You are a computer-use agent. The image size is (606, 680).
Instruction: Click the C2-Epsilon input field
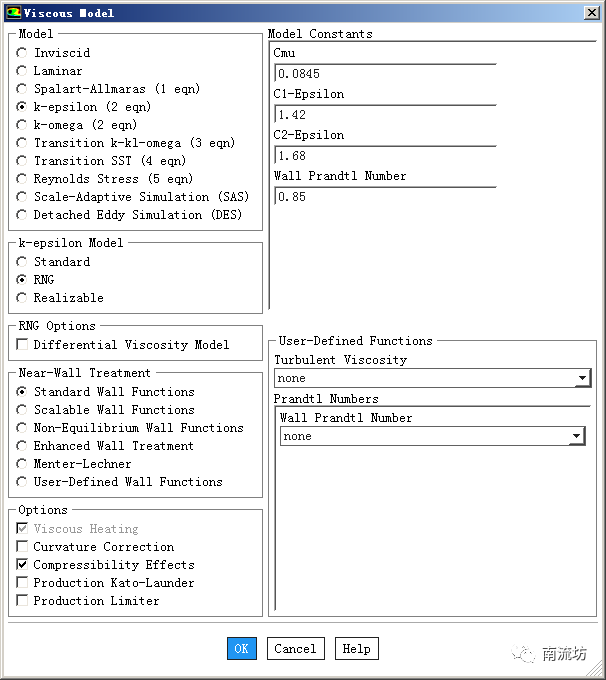pos(384,156)
